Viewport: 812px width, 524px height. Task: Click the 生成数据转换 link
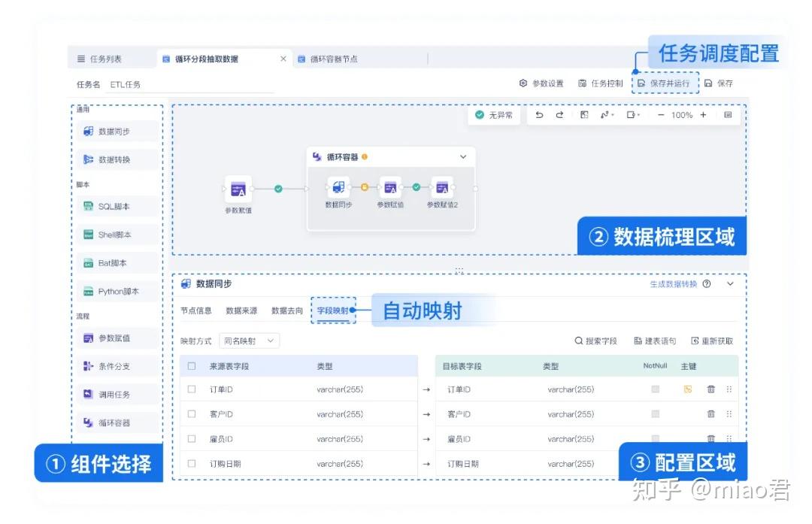tap(673, 283)
